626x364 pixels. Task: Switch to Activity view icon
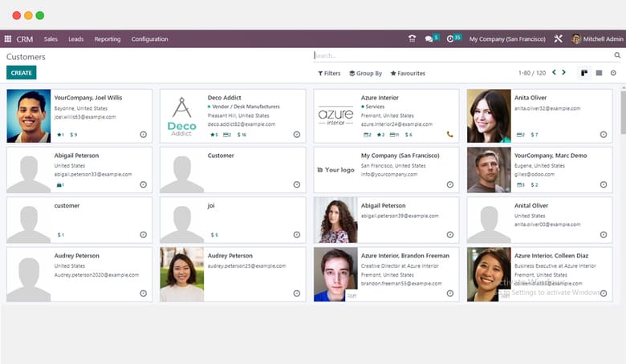click(613, 73)
